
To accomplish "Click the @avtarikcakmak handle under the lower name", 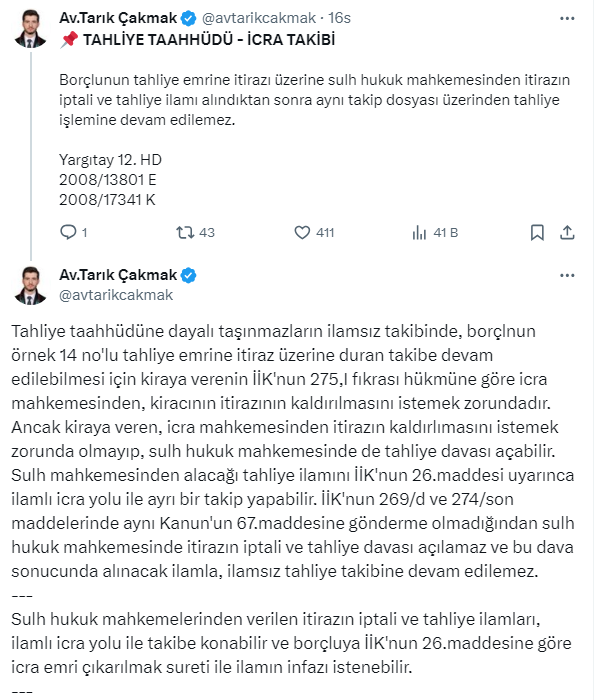I will 117,294.
